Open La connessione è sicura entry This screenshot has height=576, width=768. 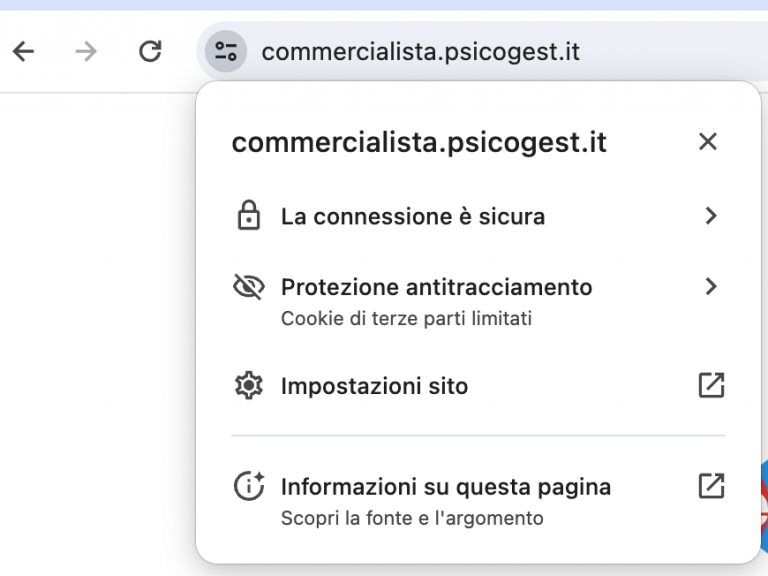413,216
